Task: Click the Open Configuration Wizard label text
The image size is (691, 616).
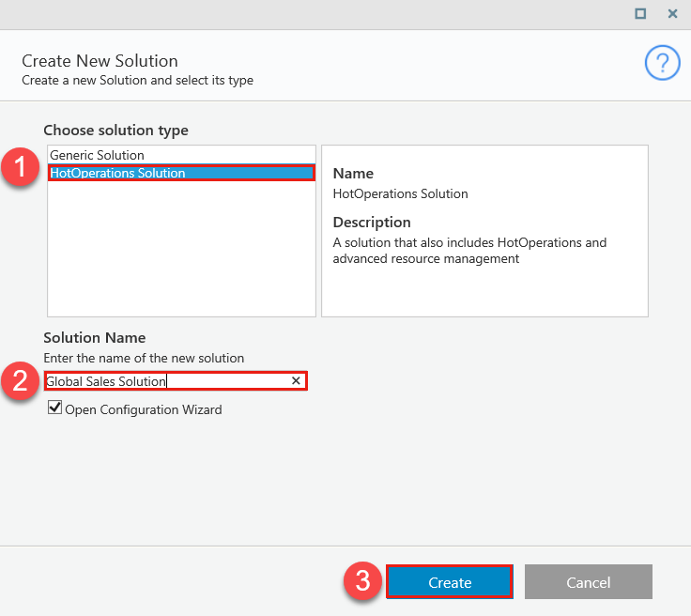Action: tap(144, 409)
